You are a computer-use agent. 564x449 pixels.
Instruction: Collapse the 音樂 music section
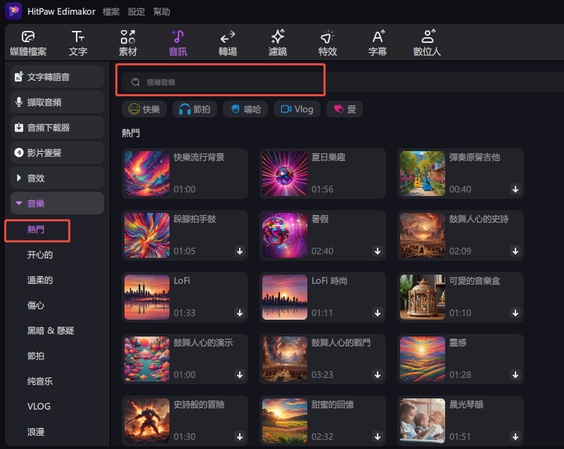pos(57,203)
